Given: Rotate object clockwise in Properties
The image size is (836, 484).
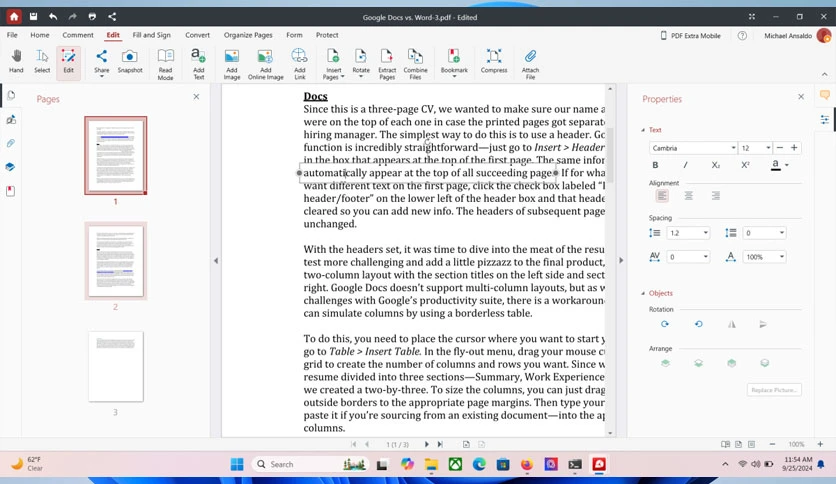Looking at the screenshot, I should click(665, 324).
